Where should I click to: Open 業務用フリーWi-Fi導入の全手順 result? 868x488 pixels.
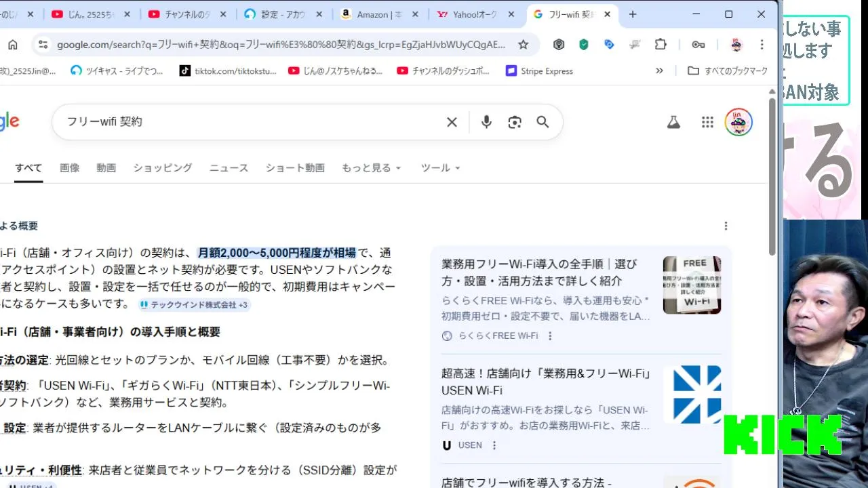pyautogui.click(x=540, y=272)
